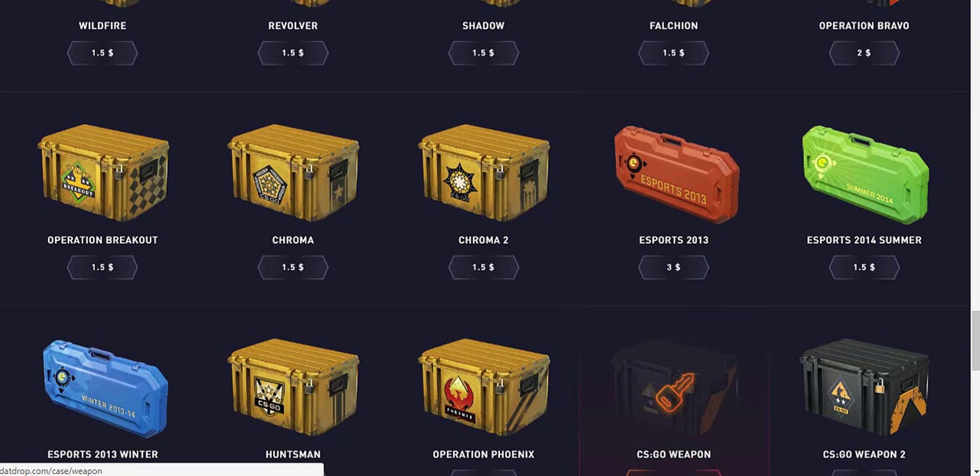Click the page vertical scrollbar thumb
This screenshot has height=476, width=980.
coord(976,341)
